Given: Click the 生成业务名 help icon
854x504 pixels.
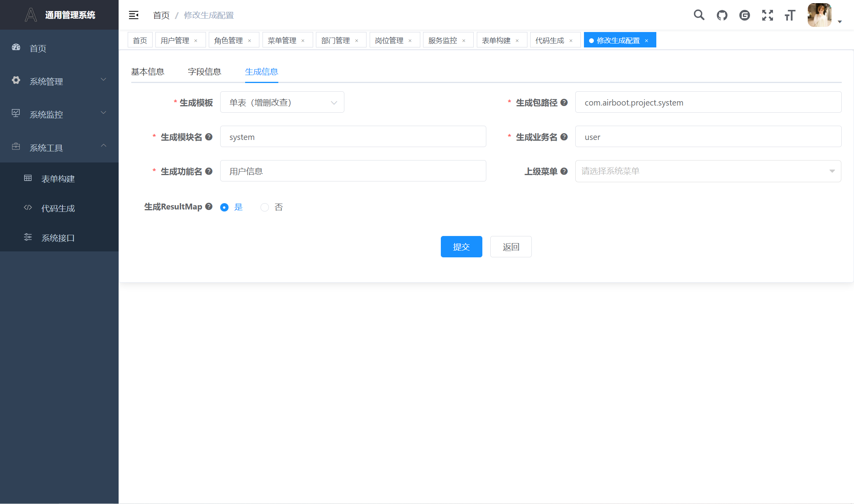Looking at the screenshot, I should point(564,137).
